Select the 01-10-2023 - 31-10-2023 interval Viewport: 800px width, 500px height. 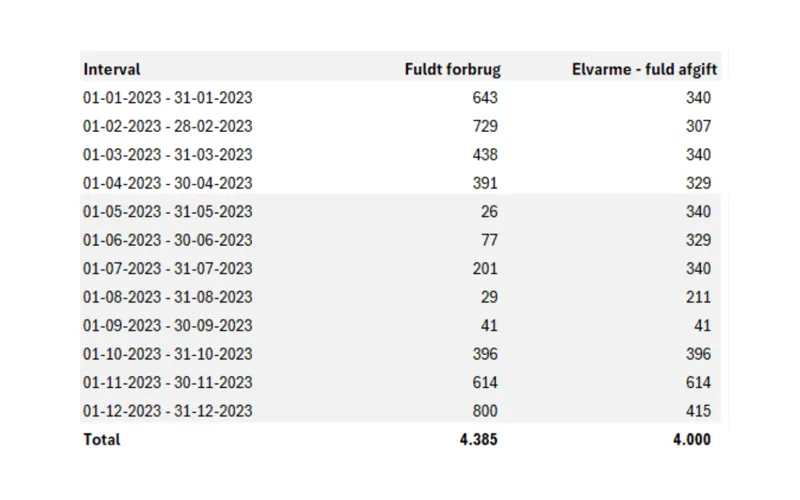(x=168, y=354)
